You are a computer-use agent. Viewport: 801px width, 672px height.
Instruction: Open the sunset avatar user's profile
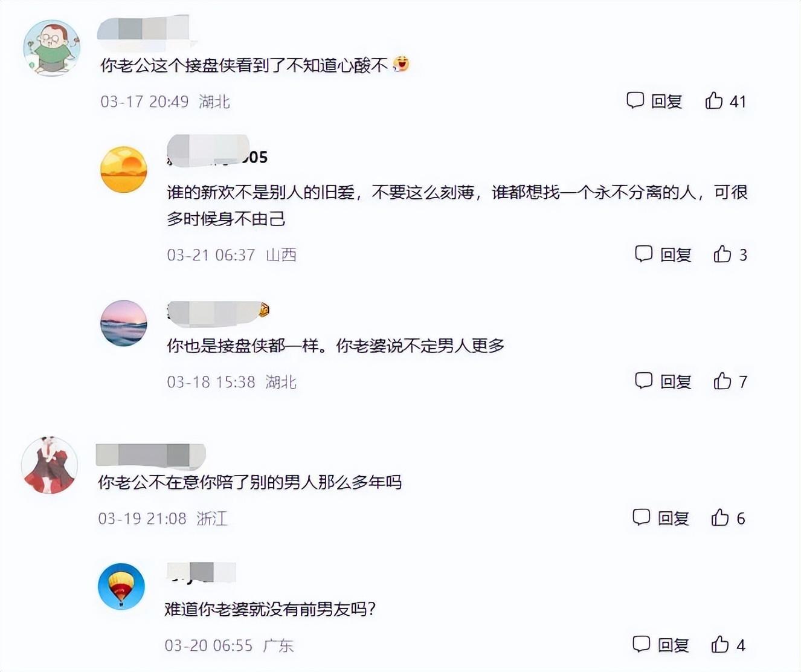tap(124, 169)
